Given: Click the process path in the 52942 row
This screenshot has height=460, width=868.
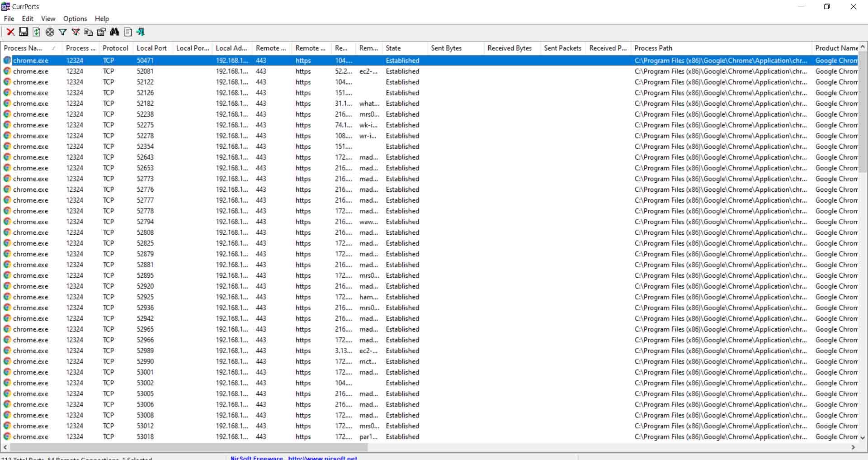Looking at the screenshot, I should coord(721,318).
